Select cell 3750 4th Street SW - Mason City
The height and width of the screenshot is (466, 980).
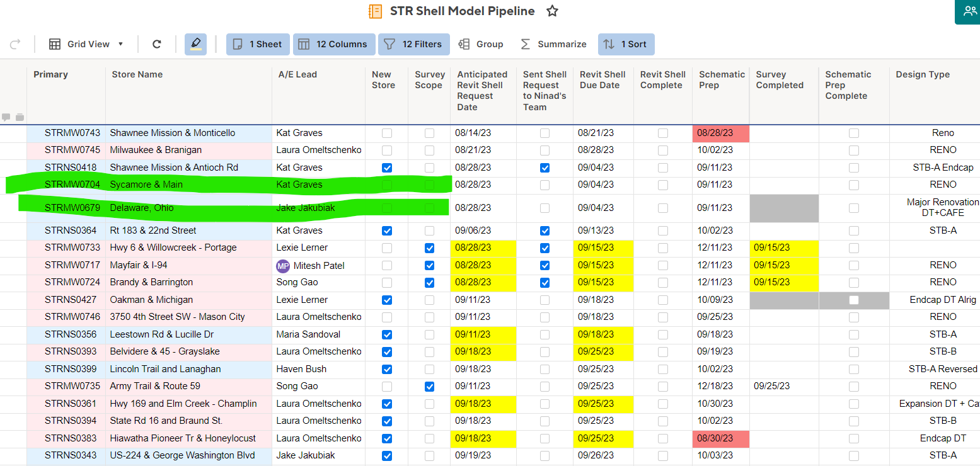click(188, 317)
